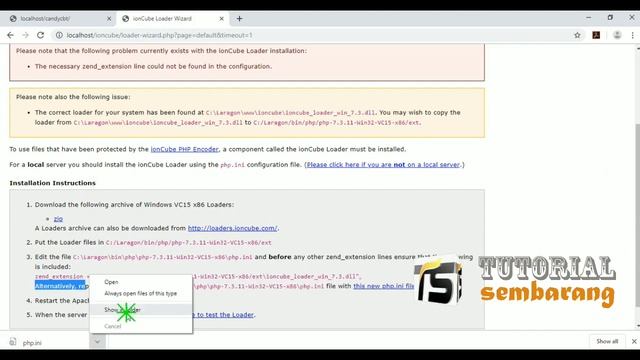The width and height of the screenshot is (640, 360).
Task: Open the ionCube PHP Encoder link
Action: click(x=184, y=149)
